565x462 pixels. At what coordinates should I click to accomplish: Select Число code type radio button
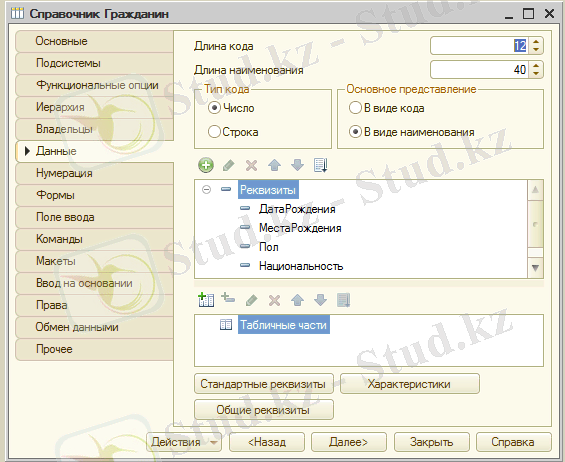[214, 108]
